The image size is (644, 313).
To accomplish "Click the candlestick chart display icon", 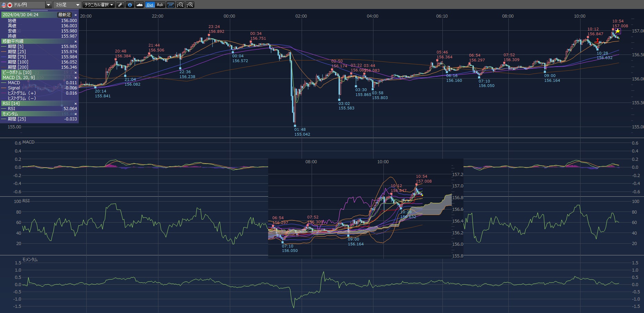I will pos(170,5).
